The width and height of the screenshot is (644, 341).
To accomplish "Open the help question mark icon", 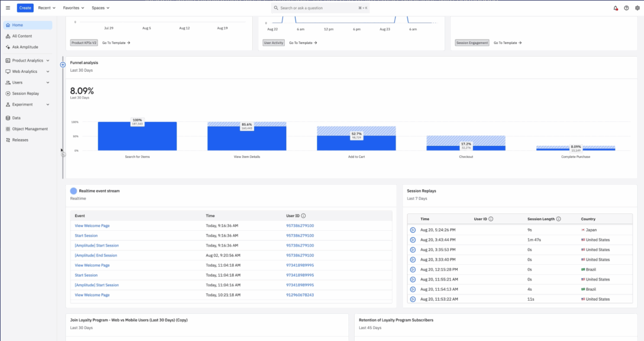I will 626,8.
